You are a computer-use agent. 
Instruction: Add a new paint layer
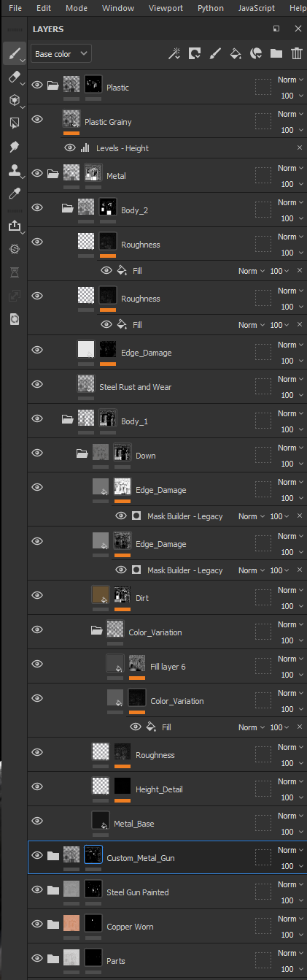tap(214, 53)
